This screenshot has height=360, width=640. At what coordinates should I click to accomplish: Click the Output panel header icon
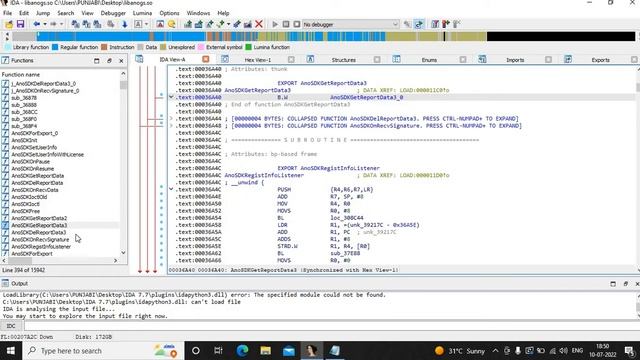[5, 283]
